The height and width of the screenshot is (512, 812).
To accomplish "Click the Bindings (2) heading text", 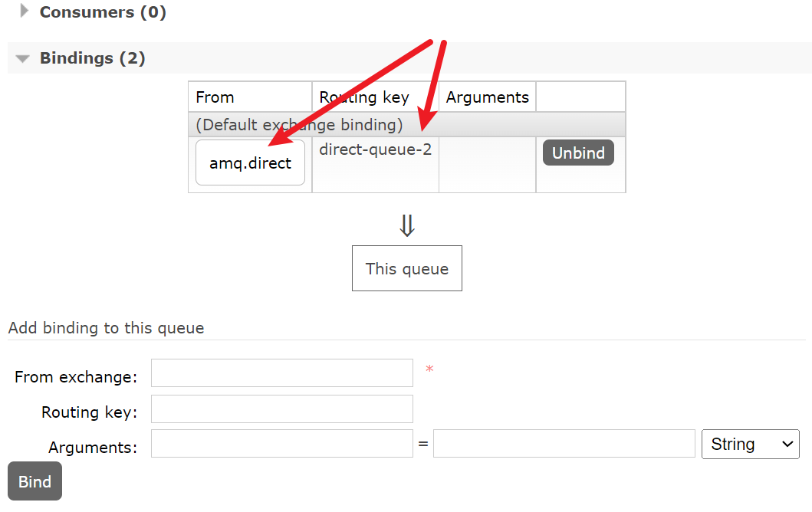I will click(x=92, y=58).
